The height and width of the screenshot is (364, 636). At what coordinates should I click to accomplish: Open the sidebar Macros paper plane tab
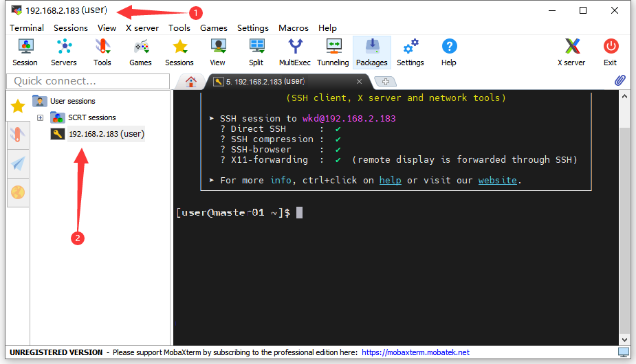click(x=18, y=163)
